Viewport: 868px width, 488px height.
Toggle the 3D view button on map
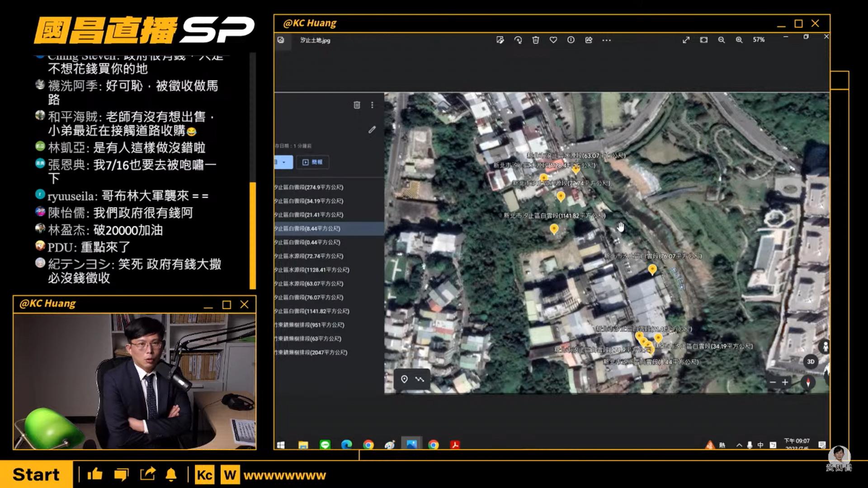pyautogui.click(x=811, y=361)
